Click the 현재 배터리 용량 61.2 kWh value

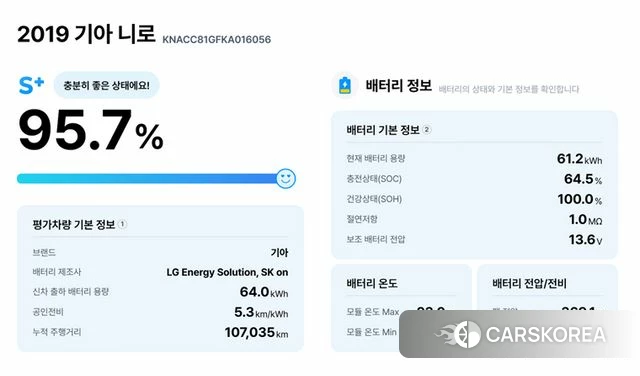pyautogui.click(x=580, y=159)
